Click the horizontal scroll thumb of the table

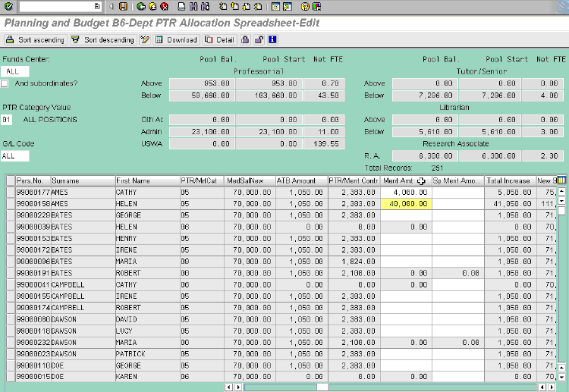tap(322, 387)
